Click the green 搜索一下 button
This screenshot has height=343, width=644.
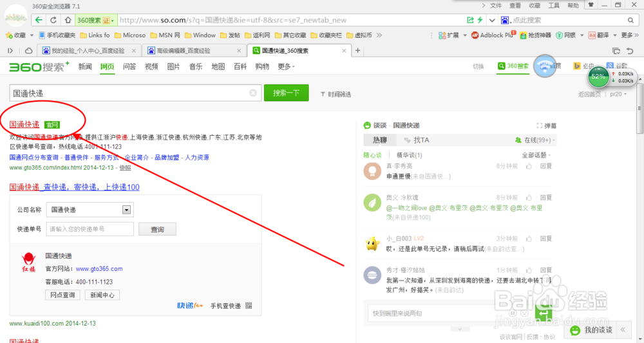287,93
